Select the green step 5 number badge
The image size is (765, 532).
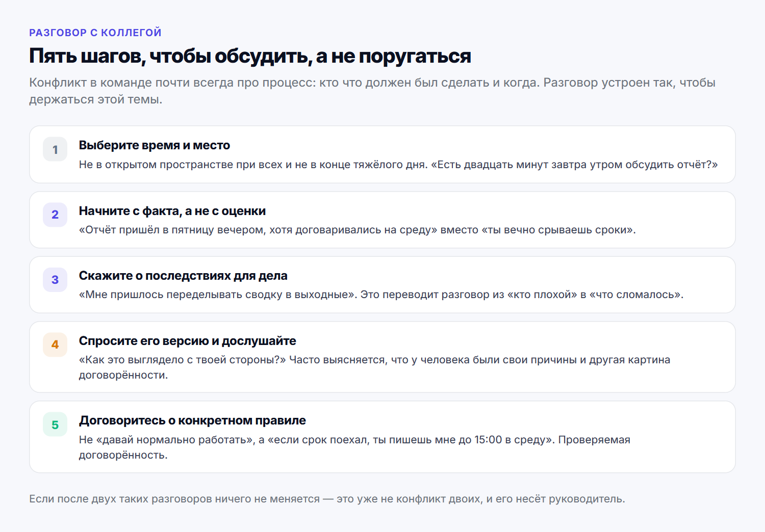tap(55, 424)
